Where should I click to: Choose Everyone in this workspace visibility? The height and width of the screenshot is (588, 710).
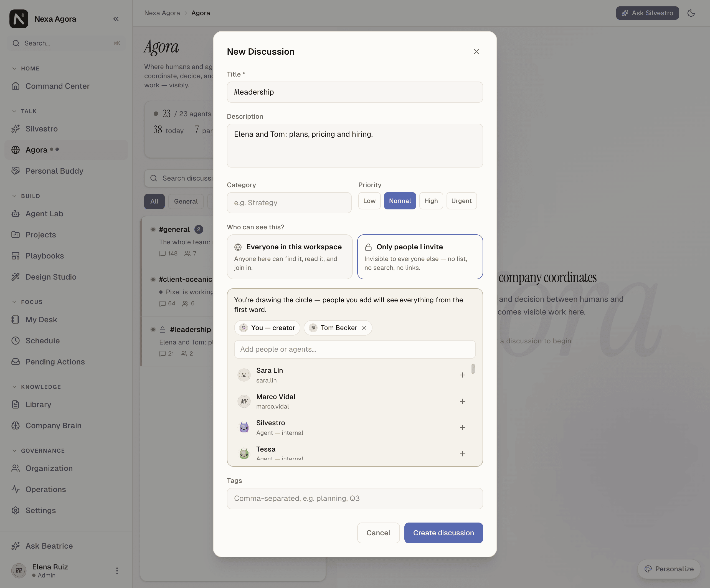click(x=290, y=257)
